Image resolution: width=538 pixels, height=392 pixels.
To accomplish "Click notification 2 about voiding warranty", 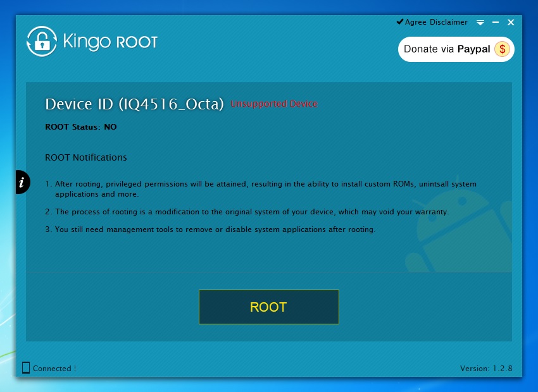I will click(247, 212).
